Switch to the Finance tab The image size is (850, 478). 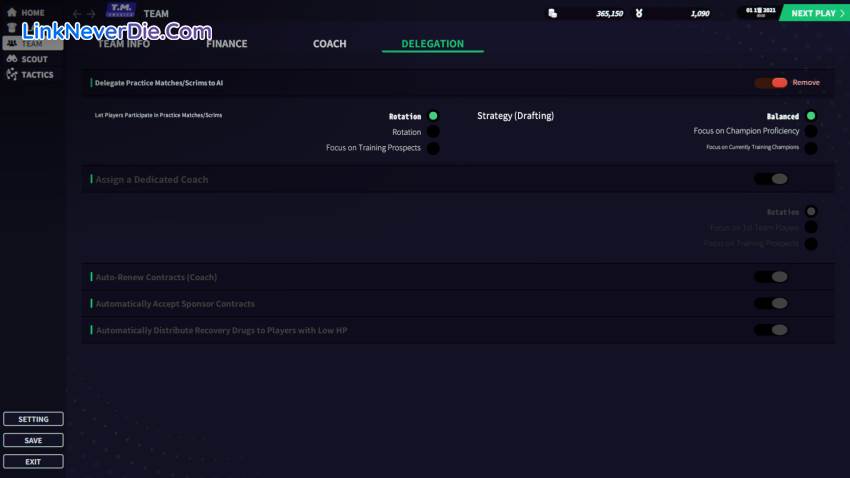226,44
